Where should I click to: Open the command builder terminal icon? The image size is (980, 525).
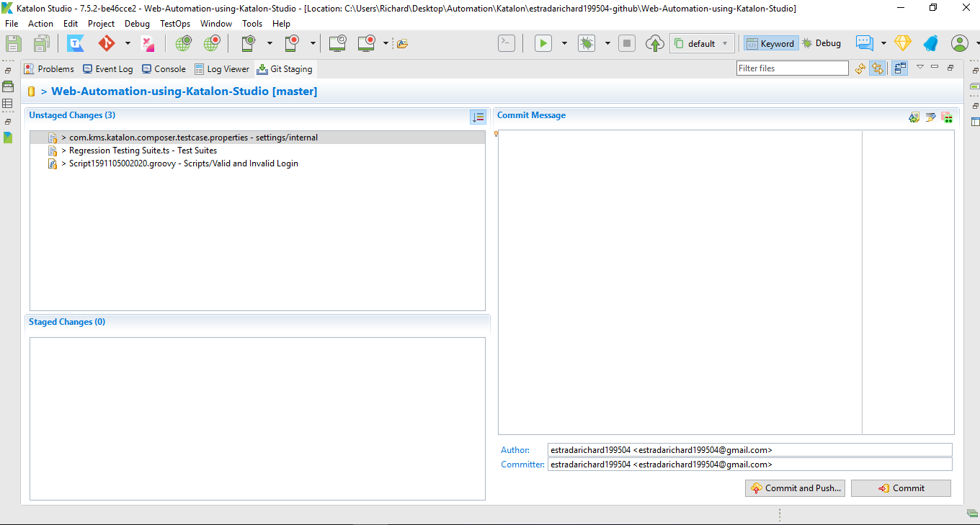[x=507, y=43]
